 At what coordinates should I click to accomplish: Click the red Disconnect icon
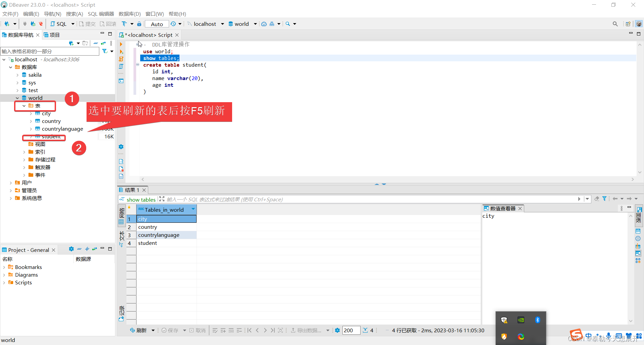pyautogui.click(x=41, y=24)
